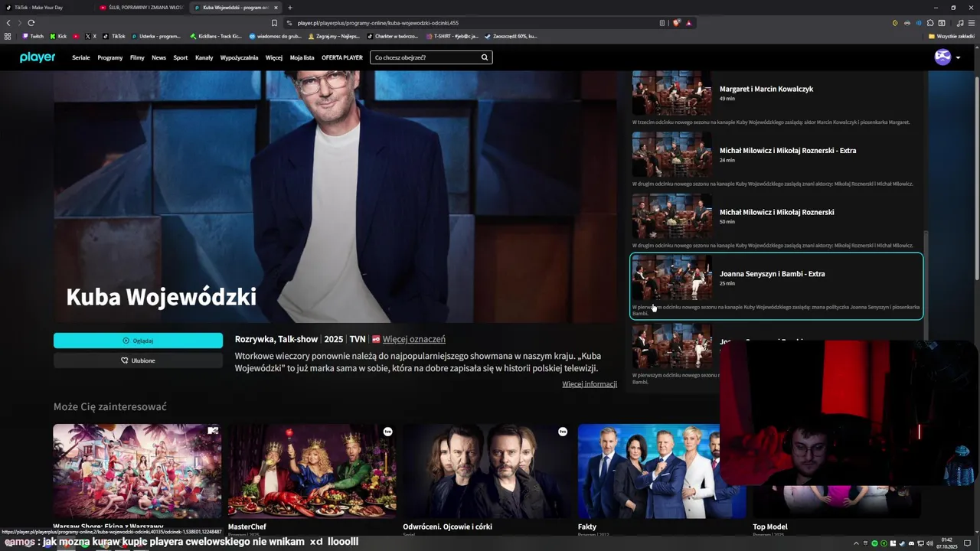Select title 'Michał Milowicz i Mikołaj Roznerski - Extra'
980x551 pixels.
pyautogui.click(x=788, y=151)
